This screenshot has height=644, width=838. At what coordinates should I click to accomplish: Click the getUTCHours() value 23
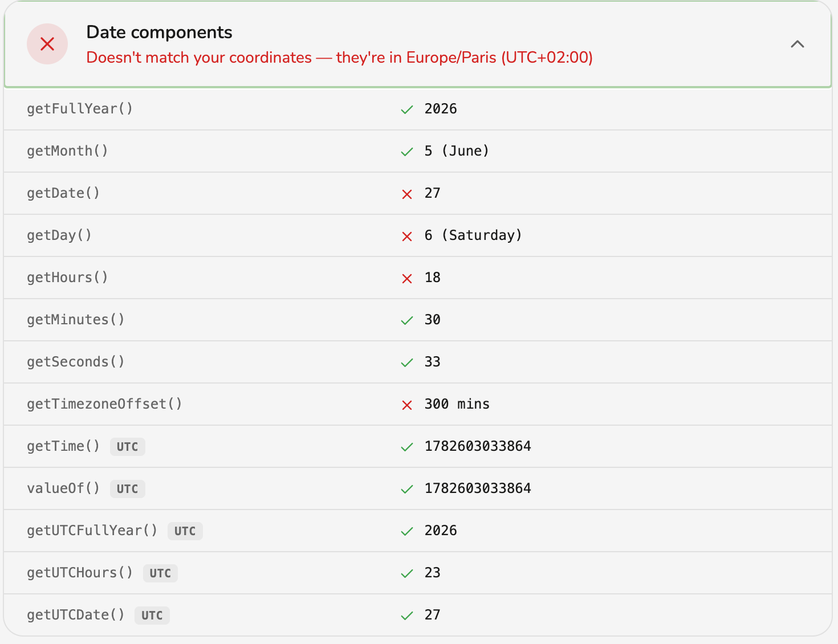(432, 573)
